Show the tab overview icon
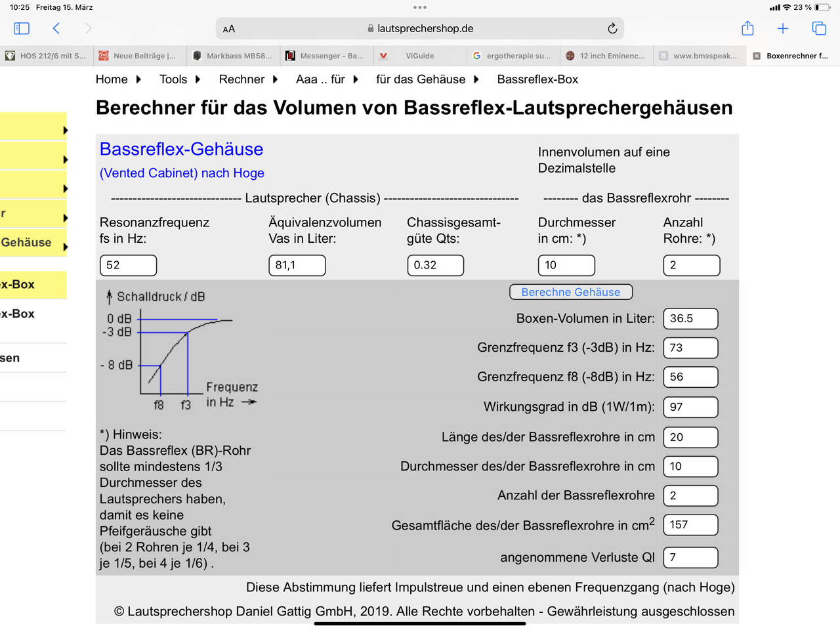840x630 pixels. click(819, 28)
